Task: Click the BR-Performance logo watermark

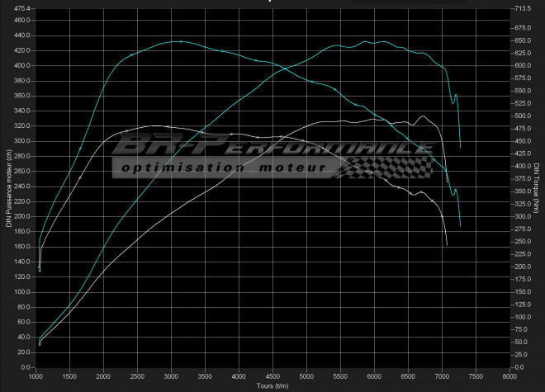Action: [272, 146]
